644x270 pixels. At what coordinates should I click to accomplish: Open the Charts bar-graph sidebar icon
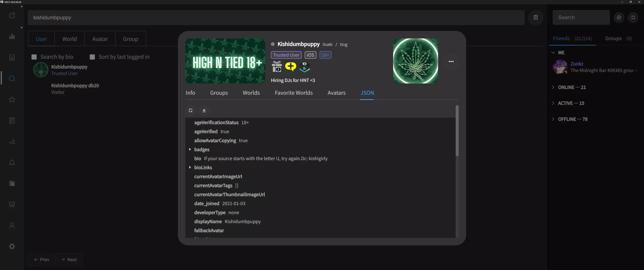(12, 37)
